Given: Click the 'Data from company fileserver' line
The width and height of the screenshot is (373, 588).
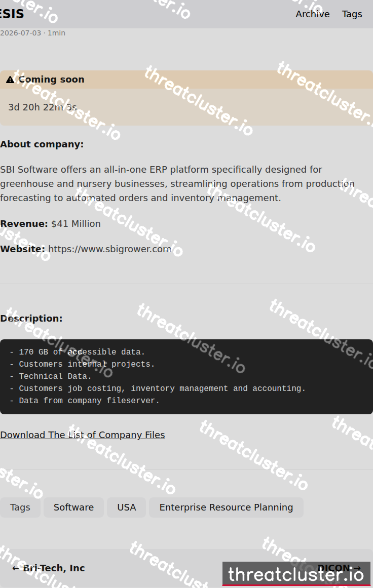Looking at the screenshot, I should pos(85,401).
